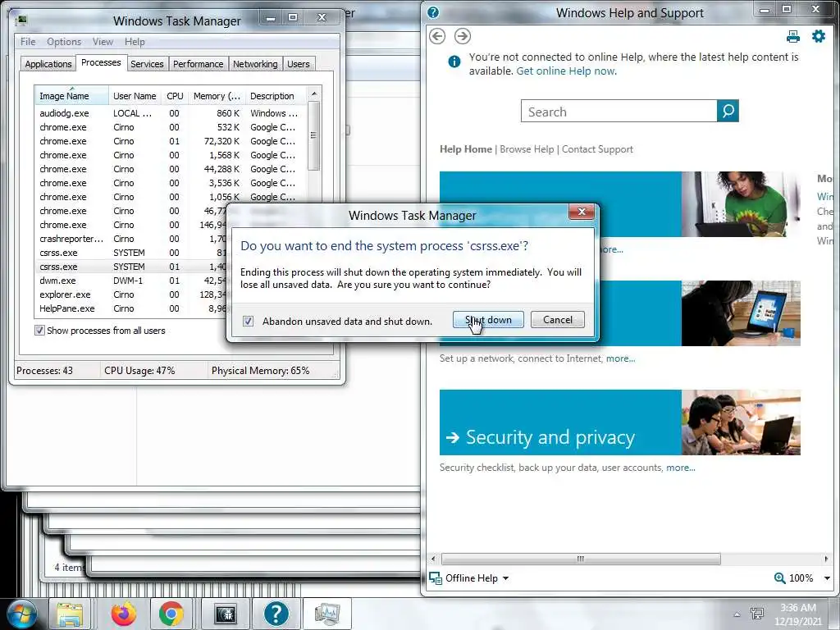Switch to the Services tab

[x=147, y=64]
